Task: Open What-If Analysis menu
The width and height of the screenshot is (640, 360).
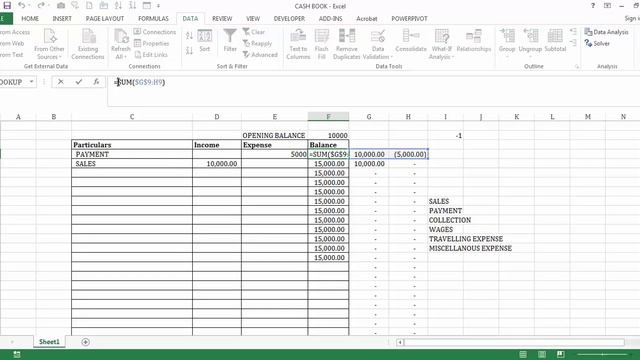Action: click(x=441, y=44)
